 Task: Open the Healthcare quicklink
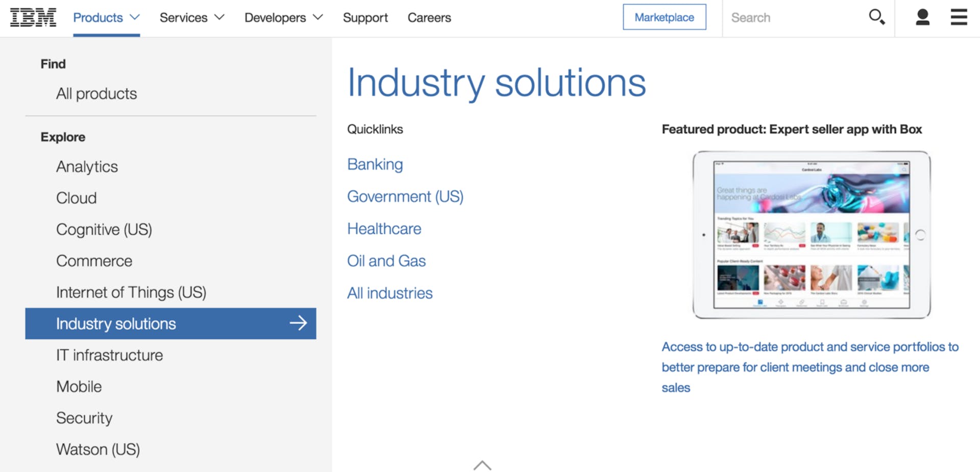(384, 229)
